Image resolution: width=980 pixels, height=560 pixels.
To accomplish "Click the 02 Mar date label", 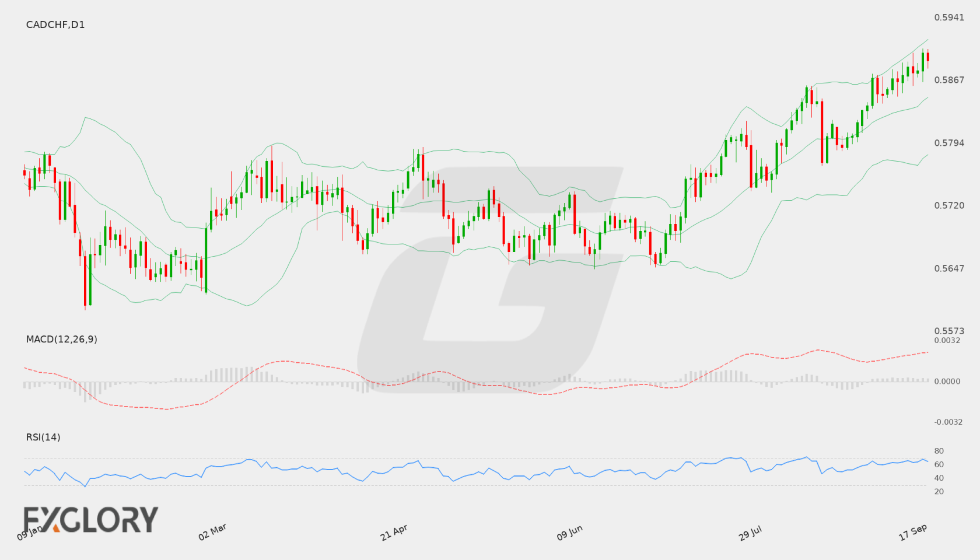I will coord(212,532).
